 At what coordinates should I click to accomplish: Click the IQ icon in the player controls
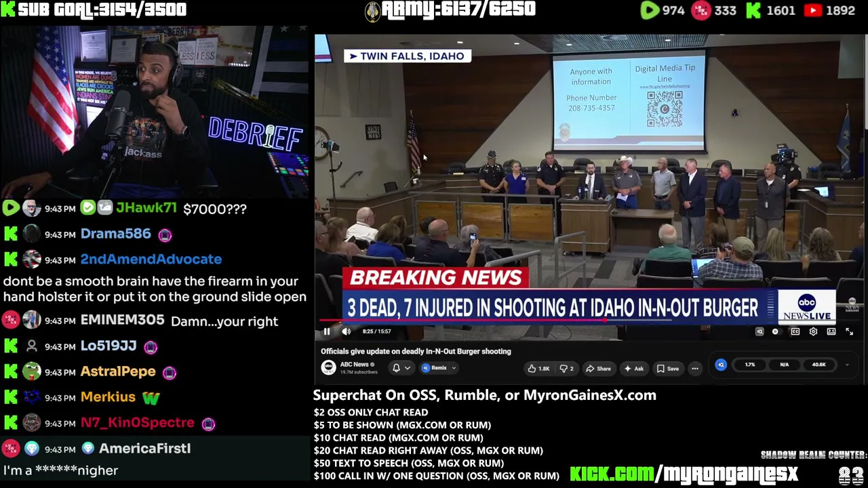coord(759,331)
